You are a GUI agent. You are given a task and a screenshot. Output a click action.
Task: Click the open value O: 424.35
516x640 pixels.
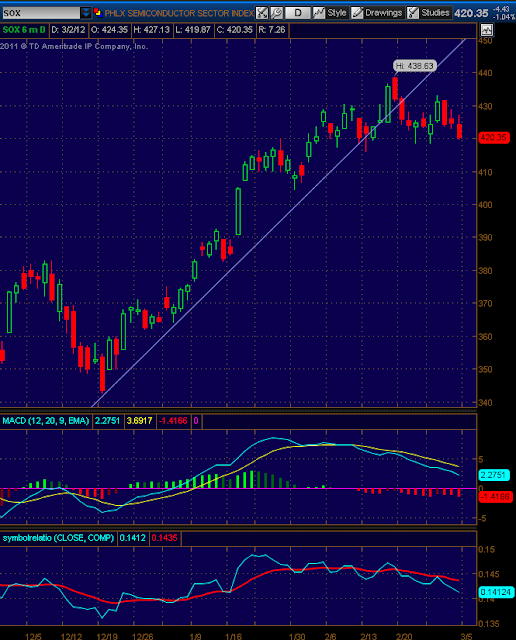[x=109, y=30]
